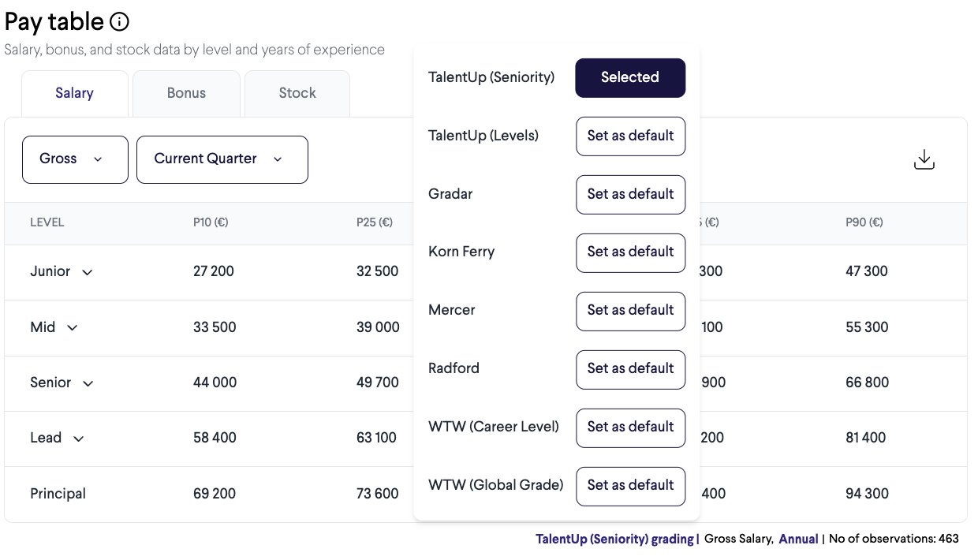This screenshot has width=978, height=560.
Task: Expand the Lead level row
Action: (79, 439)
